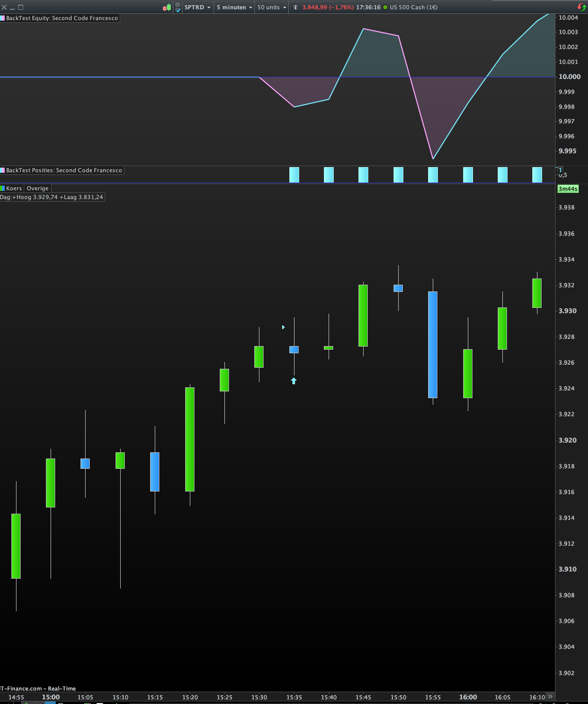Open the instrument info icon before the price

point(296,7)
